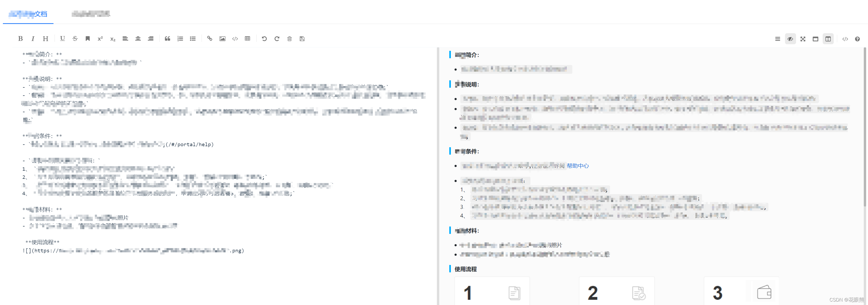
Task: Insert superscript text
Action: pyautogui.click(x=100, y=39)
